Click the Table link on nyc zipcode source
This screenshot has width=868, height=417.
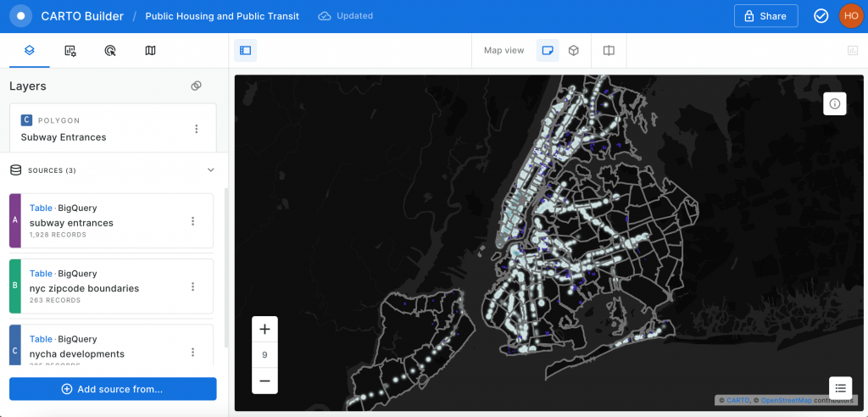tap(41, 274)
